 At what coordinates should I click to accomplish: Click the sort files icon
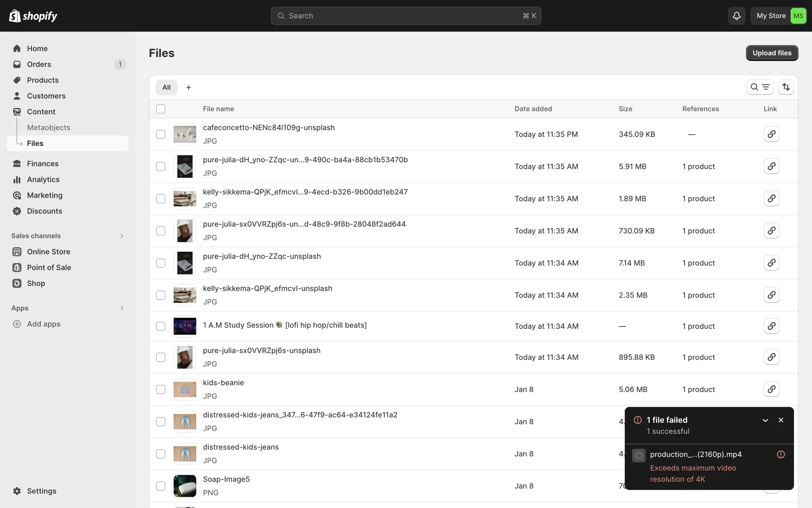[786, 87]
